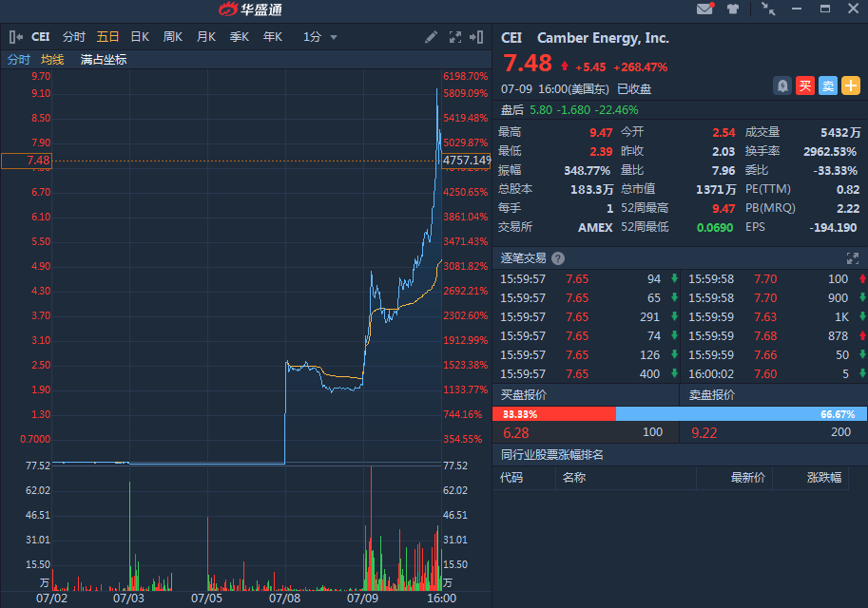Click the shrink window arrows icon
This screenshot has height=608, width=868.
768,9
